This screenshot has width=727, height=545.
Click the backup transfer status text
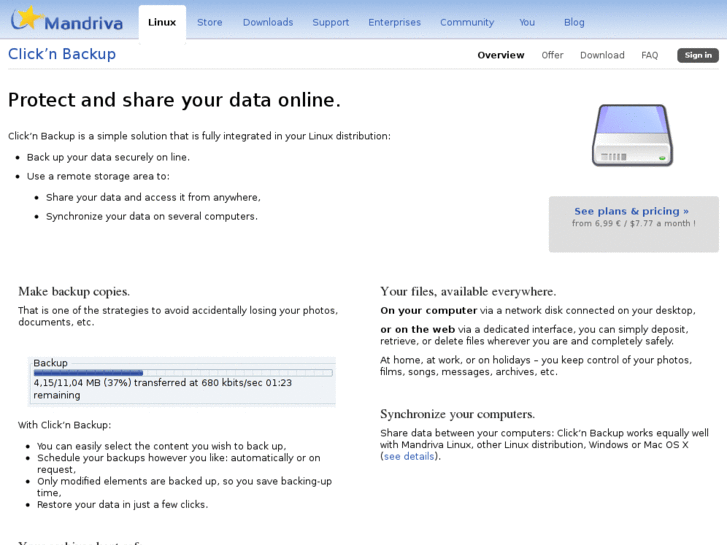(163, 389)
